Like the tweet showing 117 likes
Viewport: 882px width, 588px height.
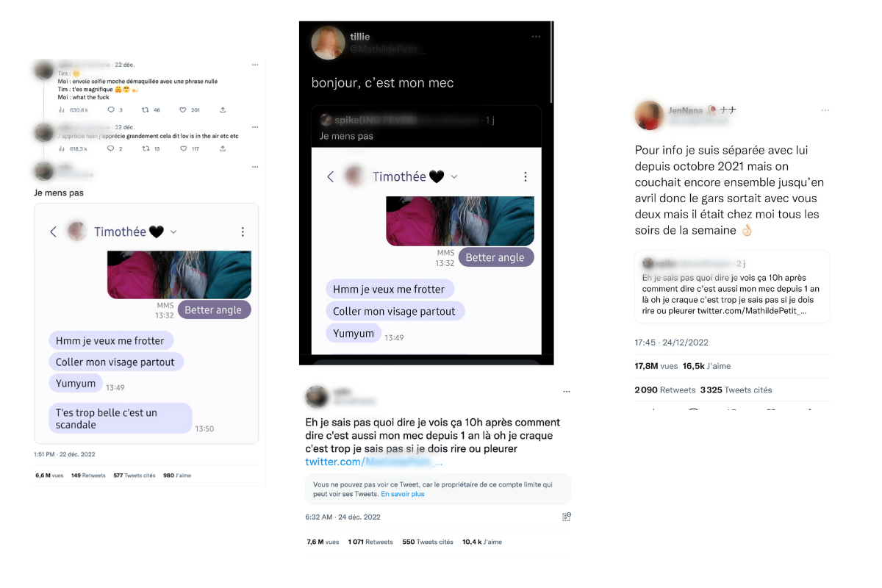point(183,148)
